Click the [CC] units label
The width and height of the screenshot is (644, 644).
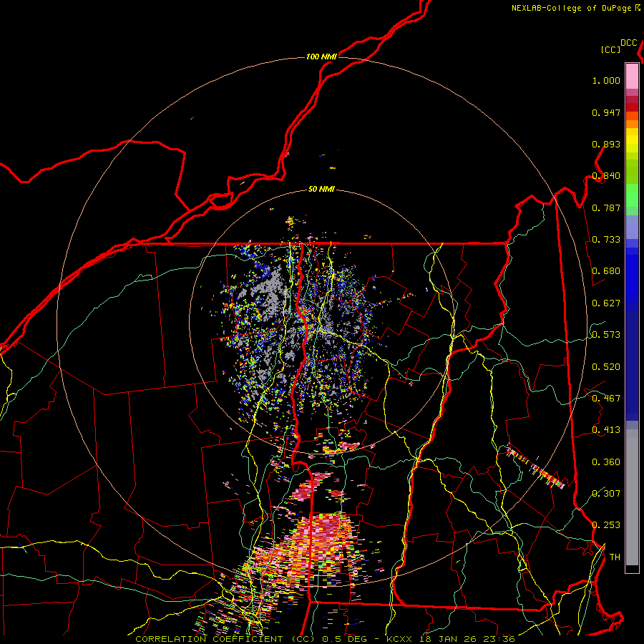[x=610, y=49]
